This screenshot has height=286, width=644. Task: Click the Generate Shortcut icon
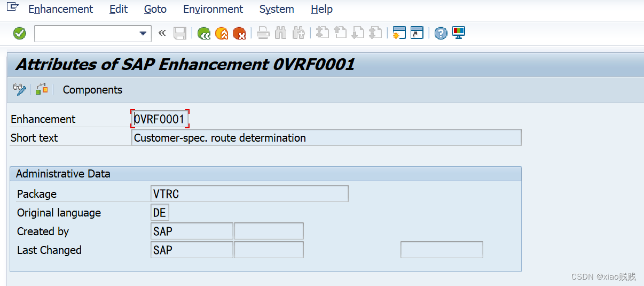(417, 33)
